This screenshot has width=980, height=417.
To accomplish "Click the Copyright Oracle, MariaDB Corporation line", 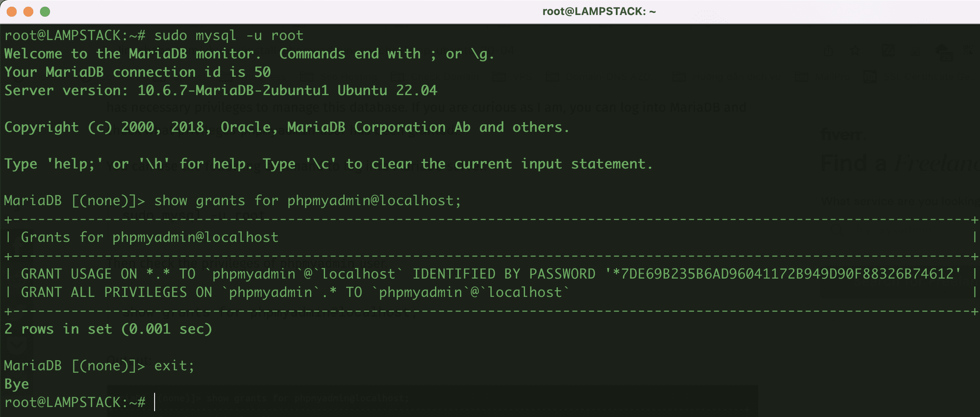I will [286, 128].
